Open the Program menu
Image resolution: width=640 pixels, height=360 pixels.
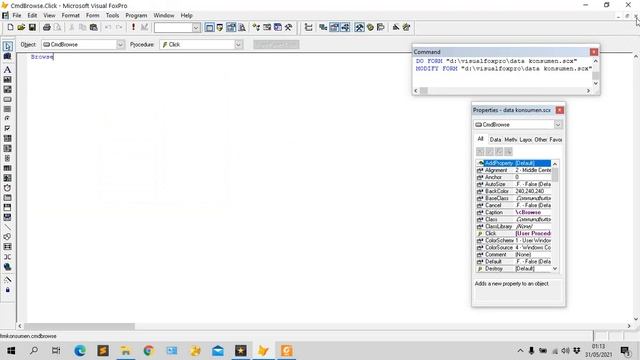136,16
